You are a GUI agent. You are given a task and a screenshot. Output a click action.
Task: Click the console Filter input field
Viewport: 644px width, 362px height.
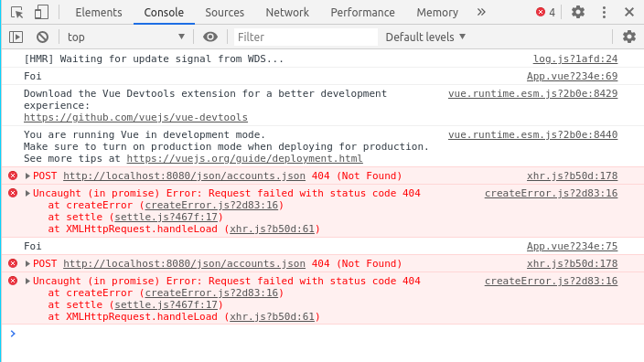pos(306,37)
